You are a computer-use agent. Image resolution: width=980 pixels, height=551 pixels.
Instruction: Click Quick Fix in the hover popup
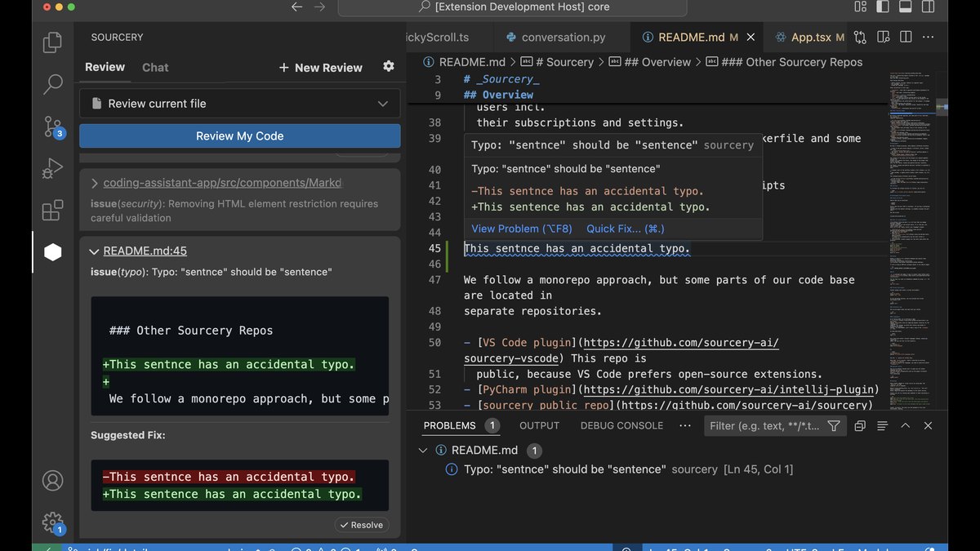click(x=626, y=229)
